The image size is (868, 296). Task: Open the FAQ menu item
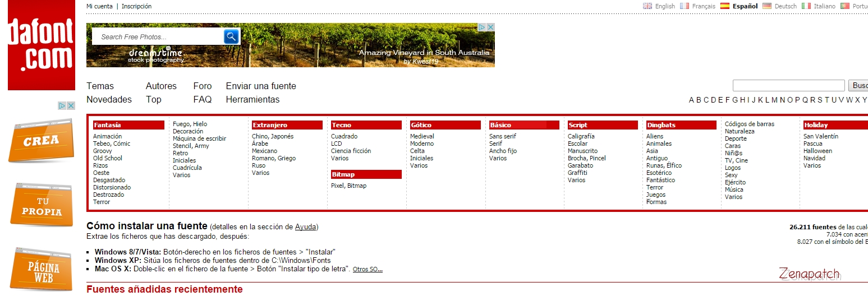pos(203,99)
